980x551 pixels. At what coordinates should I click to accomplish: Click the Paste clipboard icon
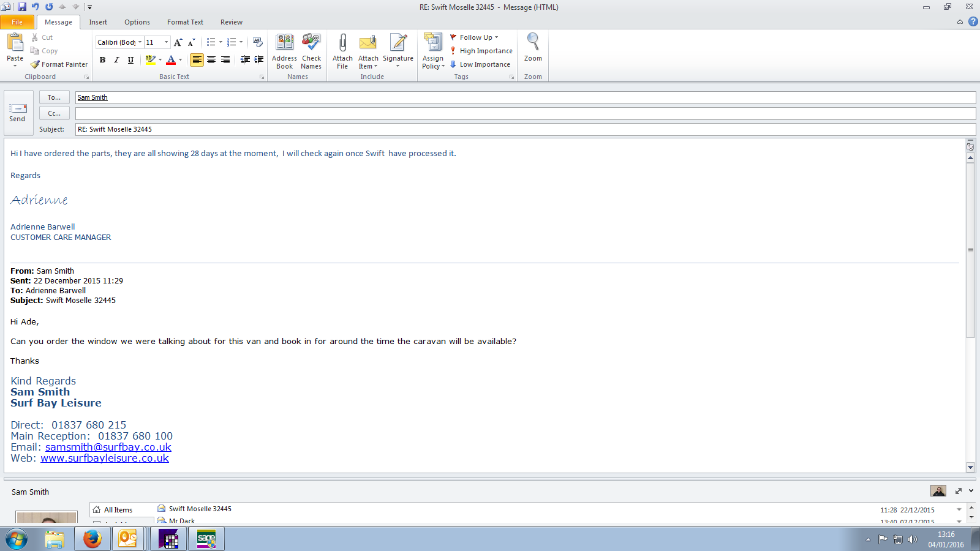pyautogui.click(x=15, y=42)
